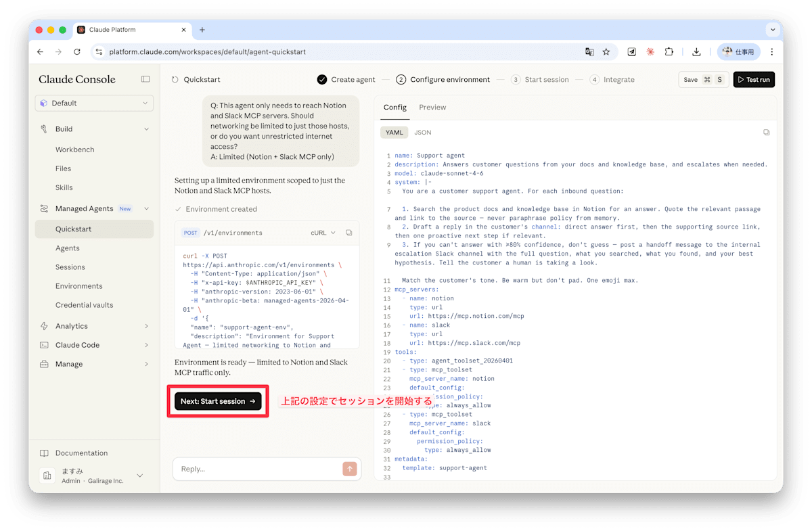
Task: Open the account menu chevron for ますみ
Action: [140, 476]
